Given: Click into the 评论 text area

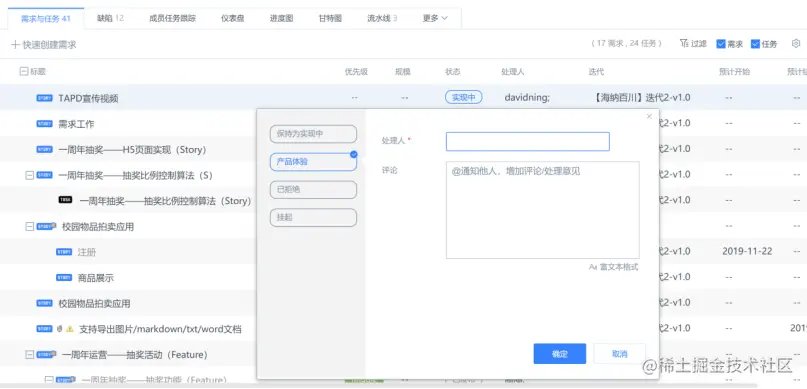Looking at the screenshot, I should (x=542, y=210).
